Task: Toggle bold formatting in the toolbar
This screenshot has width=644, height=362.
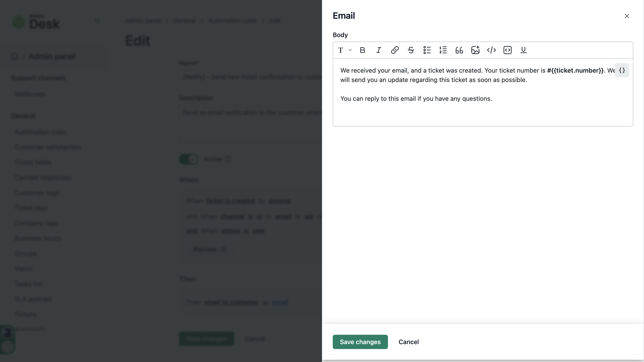Action: coord(362,50)
